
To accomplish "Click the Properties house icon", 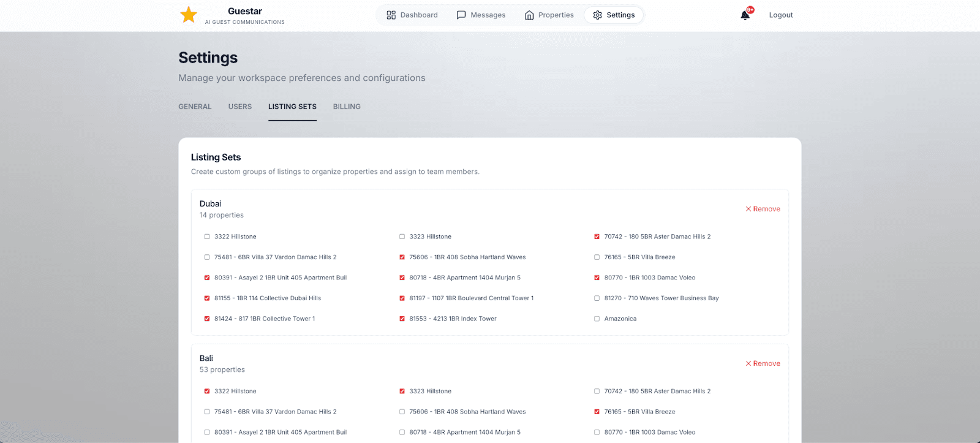I will [x=529, y=15].
